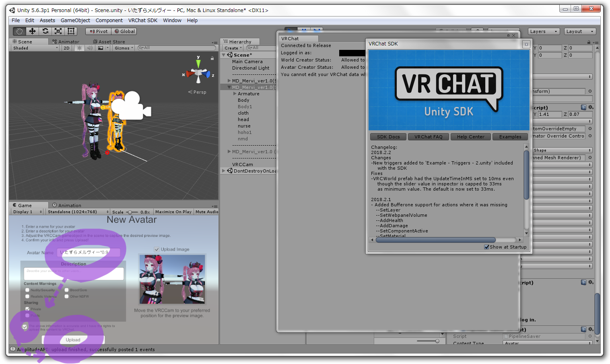Toggle scene lighting sun icon
This screenshot has width=610, height=364.
tap(79, 48)
